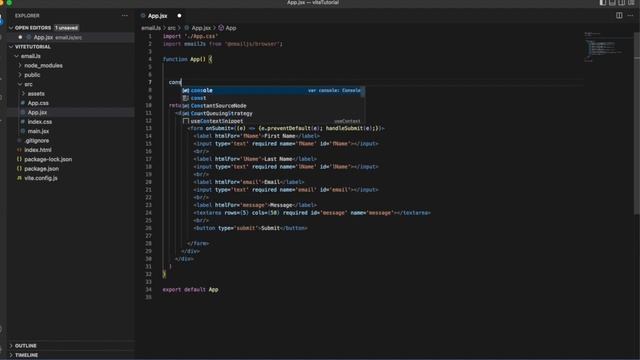
Task: Collapse the VITETUTORIAL project section
Action: coord(11,47)
